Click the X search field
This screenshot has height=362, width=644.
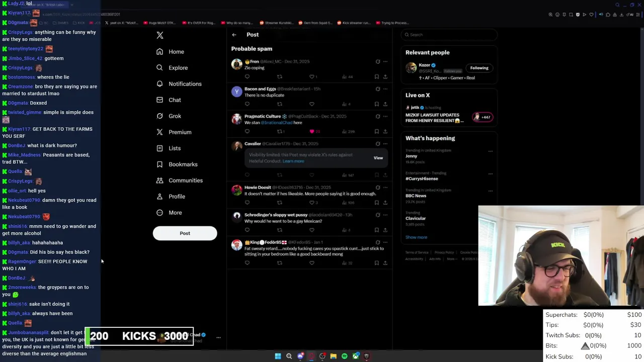[x=449, y=35]
